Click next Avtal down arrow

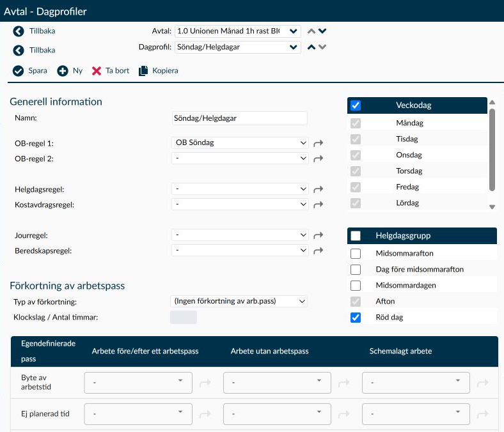pos(322,31)
